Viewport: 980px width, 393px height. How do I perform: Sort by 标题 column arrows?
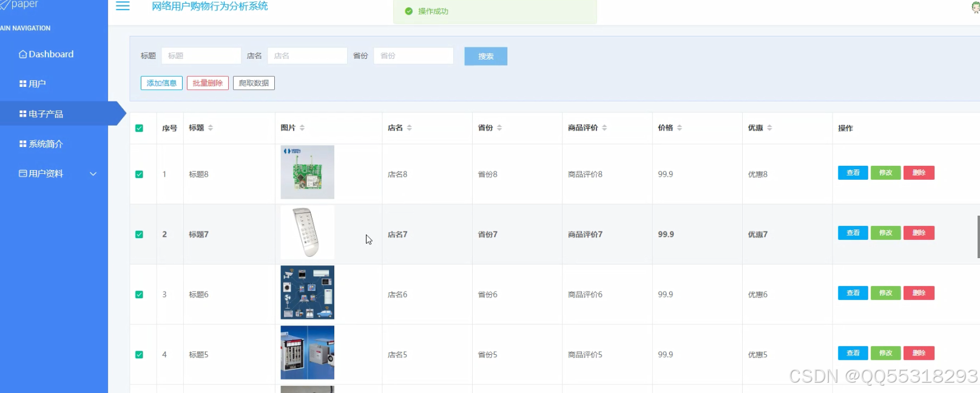tap(211, 128)
